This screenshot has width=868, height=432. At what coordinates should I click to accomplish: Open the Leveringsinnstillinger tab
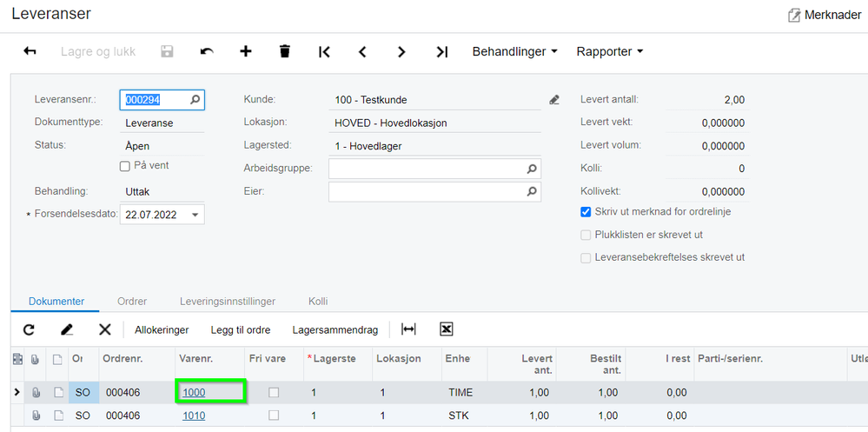click(x=228, y=302)
